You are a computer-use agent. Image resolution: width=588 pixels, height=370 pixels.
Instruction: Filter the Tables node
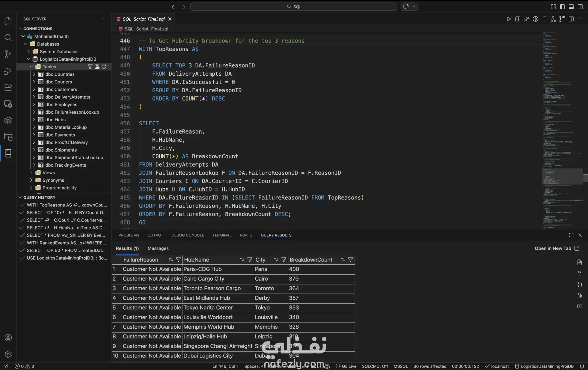[x=90, y=66]
